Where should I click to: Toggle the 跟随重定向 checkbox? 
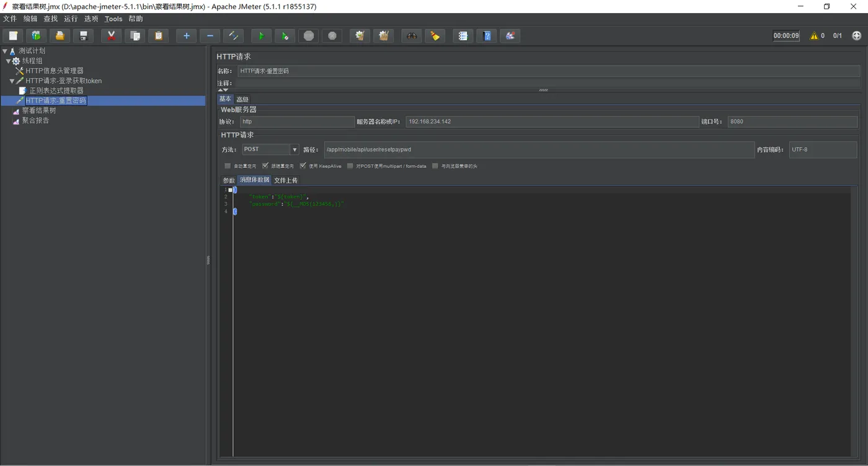[265, 166]
